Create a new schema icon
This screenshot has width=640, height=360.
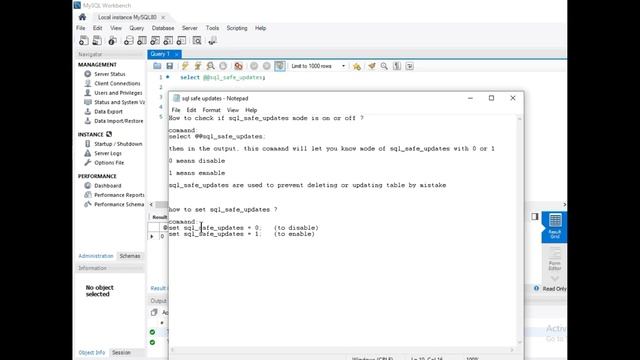click(x=129, y=40)
